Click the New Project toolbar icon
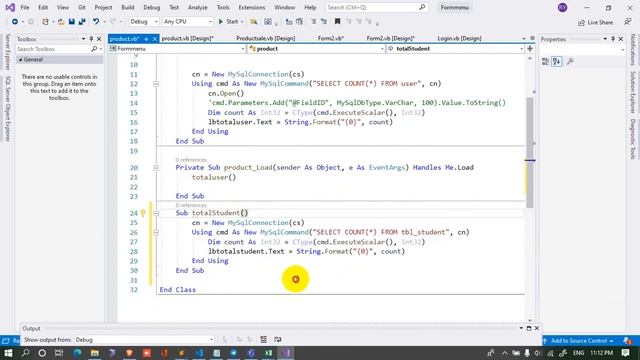The height and width of the screenshot is (360, 640). pos(45,22)
